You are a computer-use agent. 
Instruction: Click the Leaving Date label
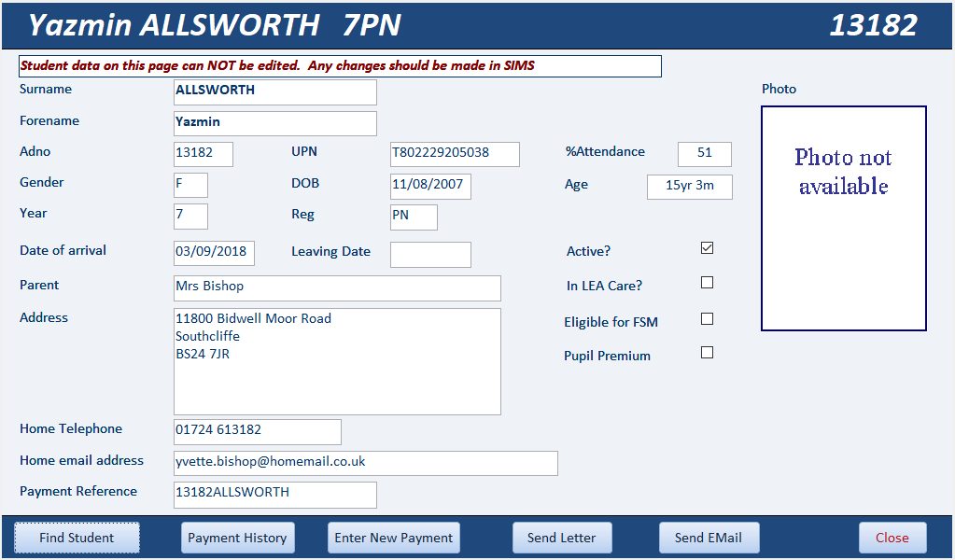[330, 251]
